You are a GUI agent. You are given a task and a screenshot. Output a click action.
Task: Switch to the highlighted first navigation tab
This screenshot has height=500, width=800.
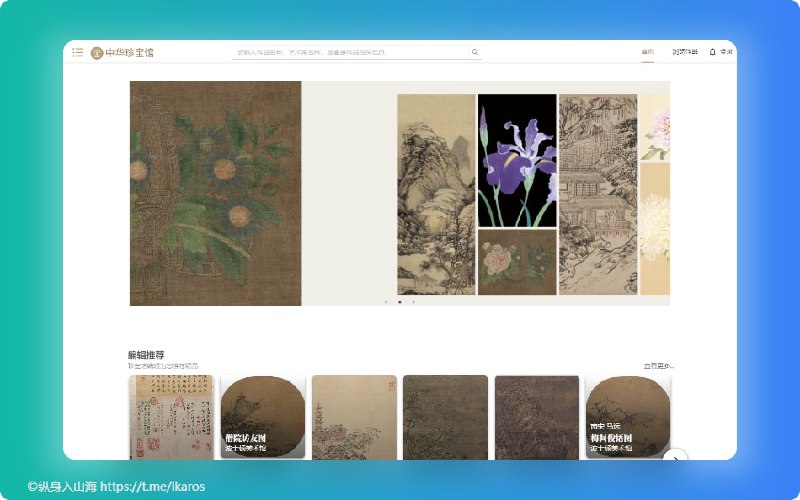click(648, 52)
